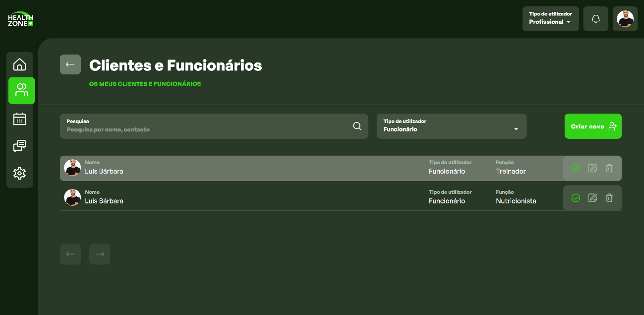Viewport: 644px width, 315px height.
Task: Select the name Luís Bárbara in Treinador row
Action: (x=104, y=171)
